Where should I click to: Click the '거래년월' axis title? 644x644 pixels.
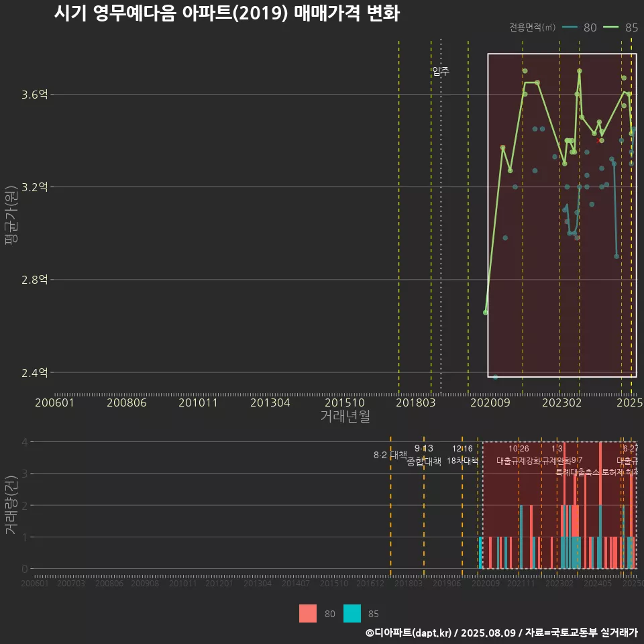point(345,416)
